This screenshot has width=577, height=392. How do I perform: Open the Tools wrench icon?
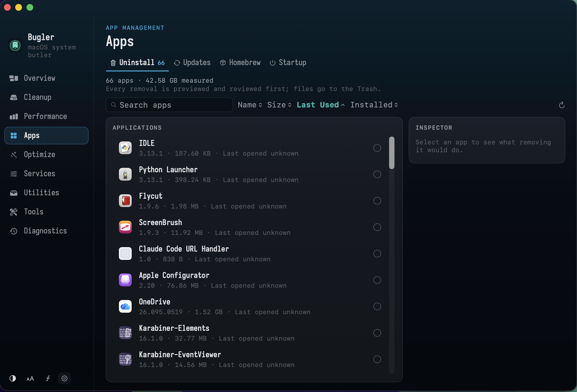[x=14, y=212]
